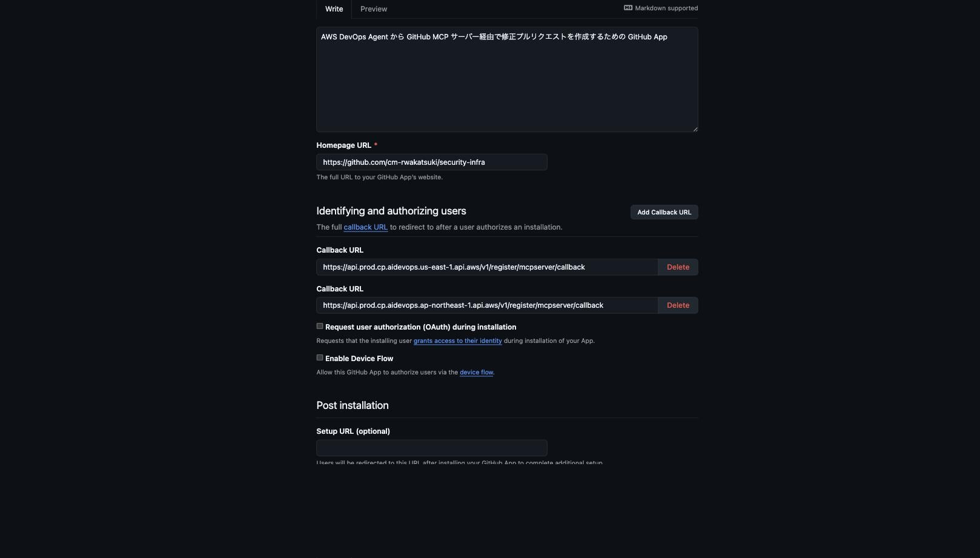Focus the ap-northeast-1 callback URL field

(487, 305)
